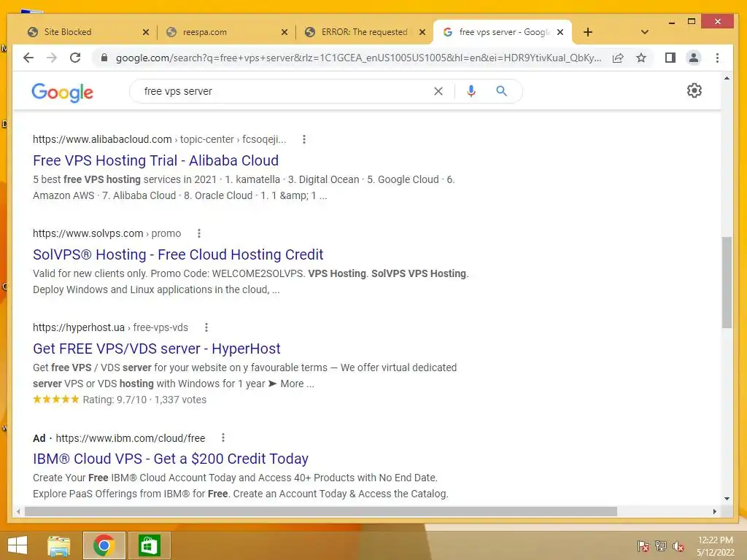This screenshot has width=747, height=560.
Task: Clear the search box text
Action: 438,91
